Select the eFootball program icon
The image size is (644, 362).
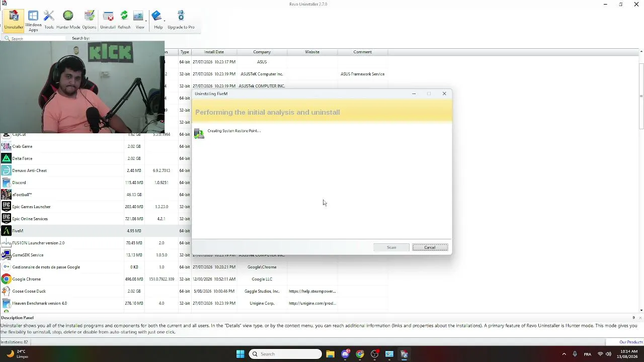[6, 195]
